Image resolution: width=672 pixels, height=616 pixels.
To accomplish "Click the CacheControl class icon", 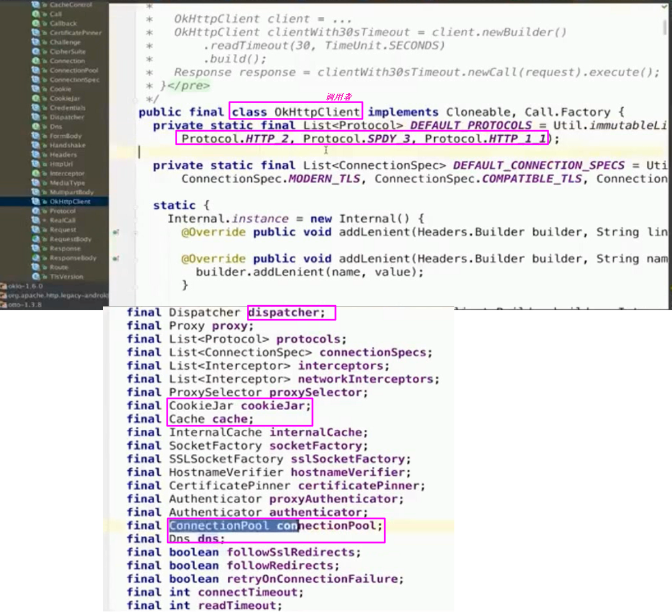I will click(x=36, y=4).
